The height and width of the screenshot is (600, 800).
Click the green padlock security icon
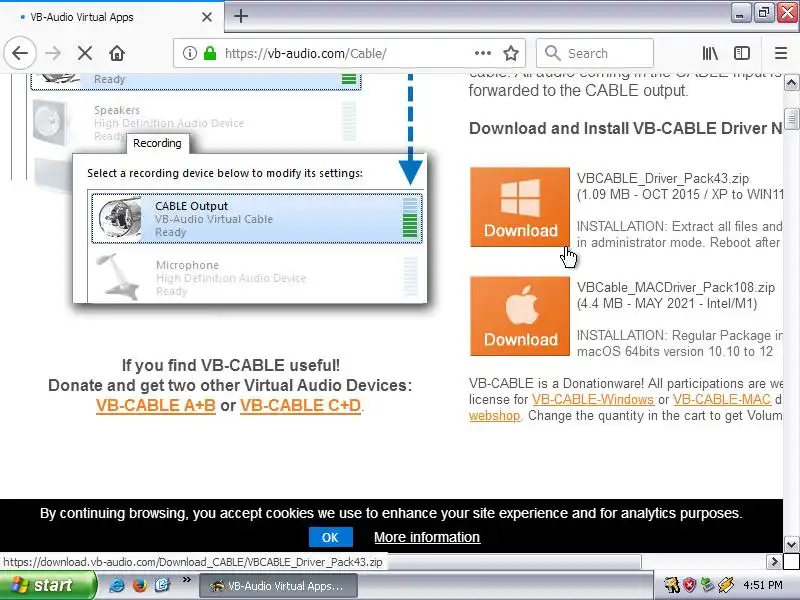[x=210, y=53]
